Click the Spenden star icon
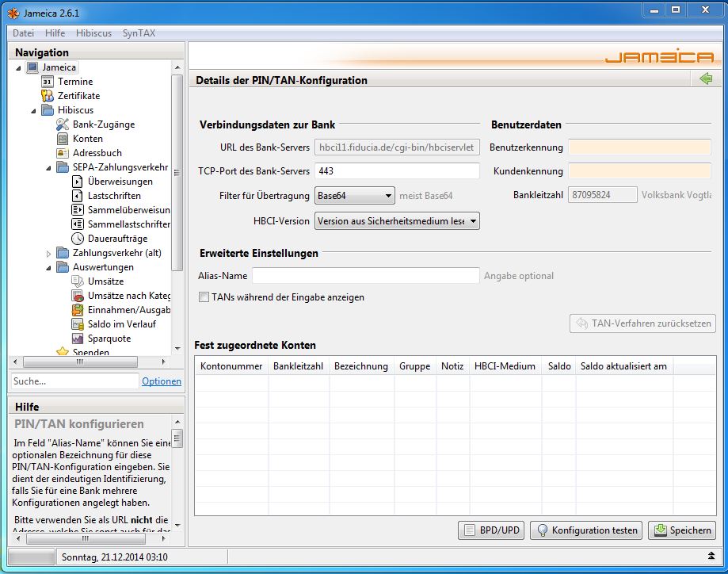Screen dimensions: 728x574 point(63,351)
